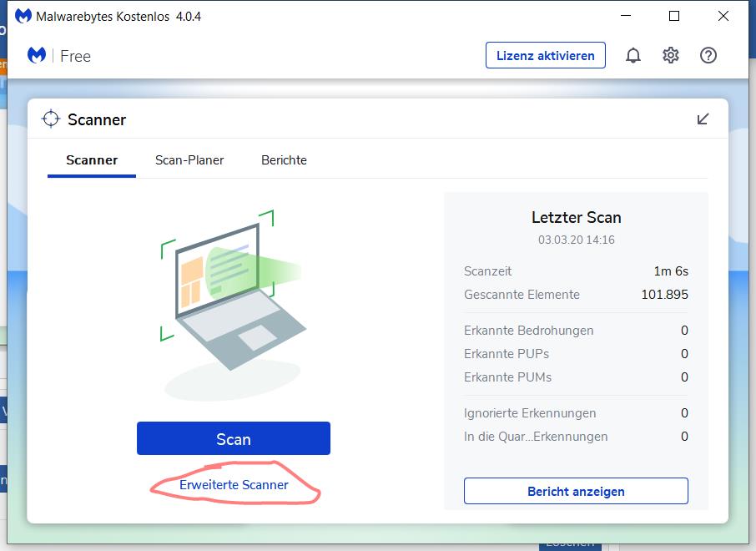
Task: Click Lizenz aktivieren button
Action: coord(545,55)
